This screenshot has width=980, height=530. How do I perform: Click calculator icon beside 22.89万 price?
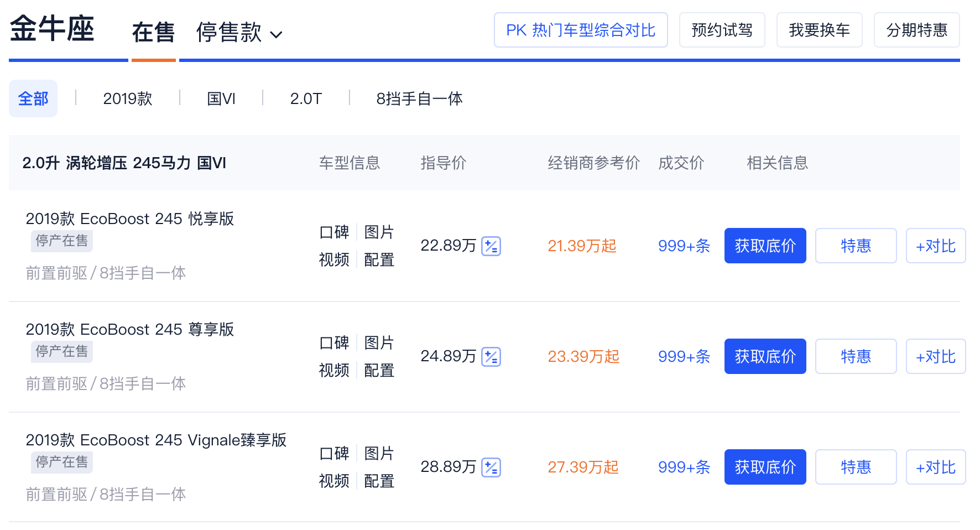click(x=491, y=246)
